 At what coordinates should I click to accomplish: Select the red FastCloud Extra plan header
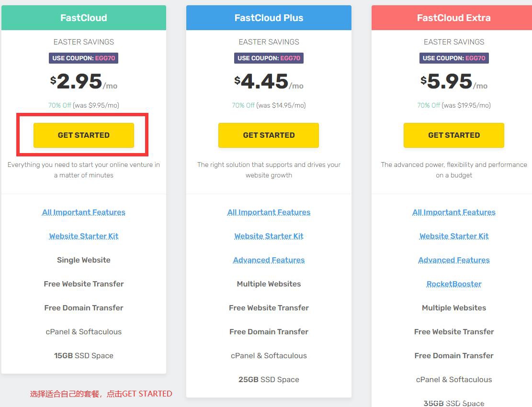tap(453, 18)
